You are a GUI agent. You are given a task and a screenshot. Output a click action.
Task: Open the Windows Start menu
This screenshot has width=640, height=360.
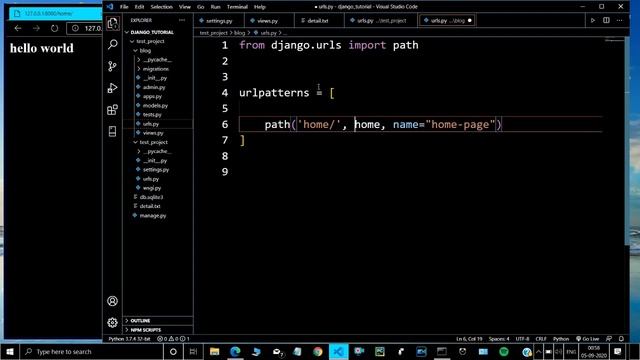(10, 351)
